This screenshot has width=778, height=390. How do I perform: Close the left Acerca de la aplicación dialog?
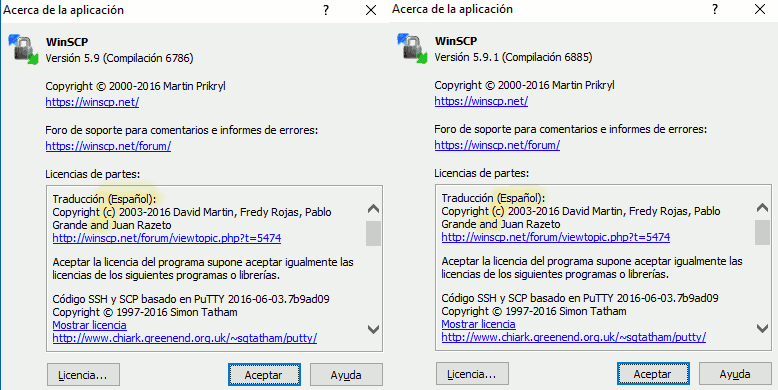371,10
